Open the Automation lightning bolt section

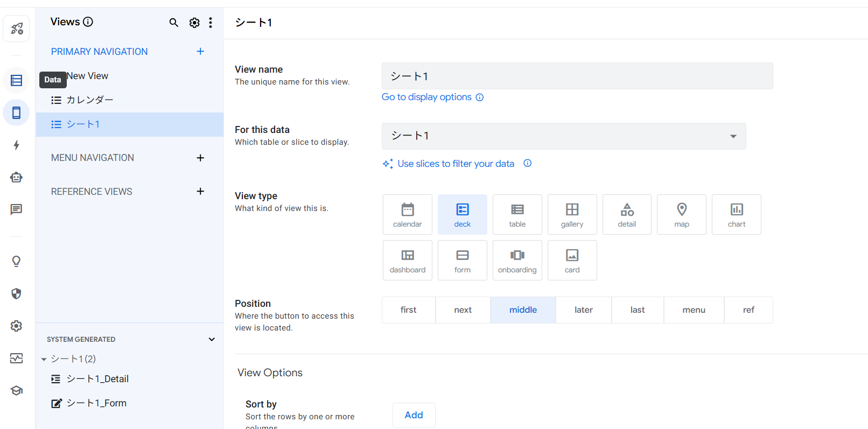point(17,145)
